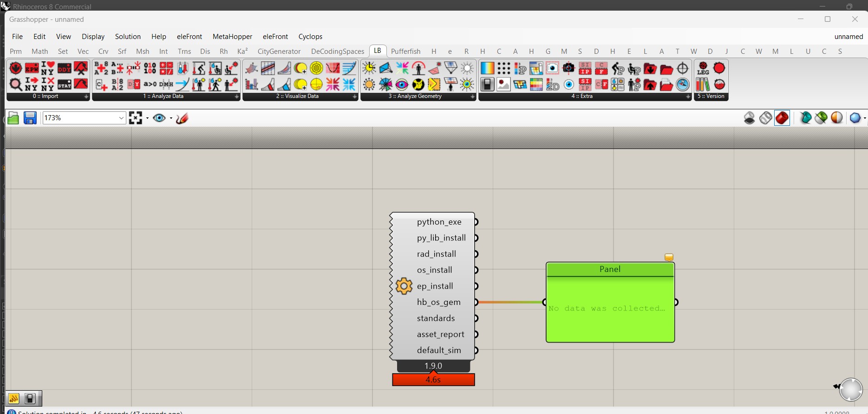868x414 pixels.
Task: Choose the bar chart icon in Visualize Data
Action: [x=251, y=84]
